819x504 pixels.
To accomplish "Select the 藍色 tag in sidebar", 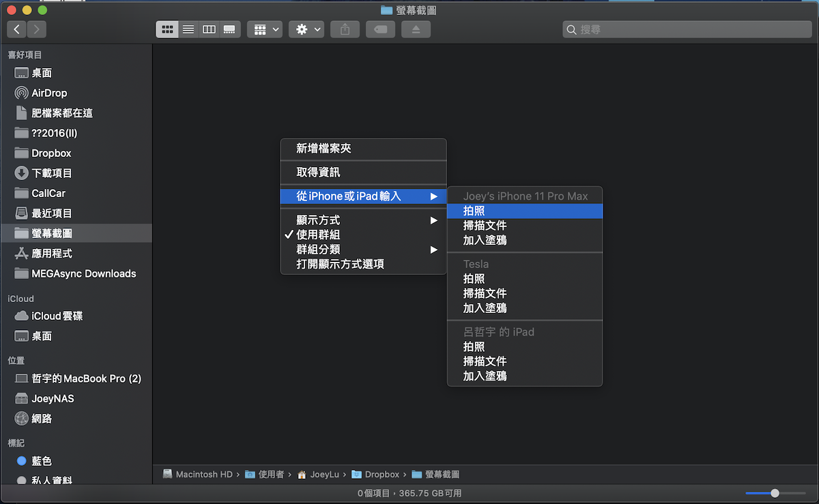I will pyautogui.click(x=76, y=461).
